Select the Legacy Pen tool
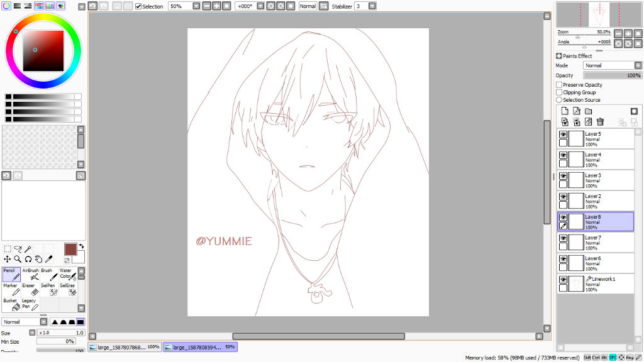Screen dimensions: 644x362 (30, 305)
